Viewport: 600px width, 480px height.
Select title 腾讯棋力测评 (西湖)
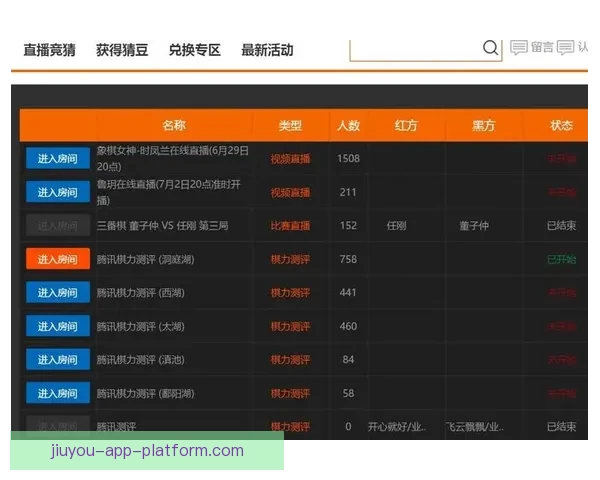pyautogui.click(x=140, y=293)
